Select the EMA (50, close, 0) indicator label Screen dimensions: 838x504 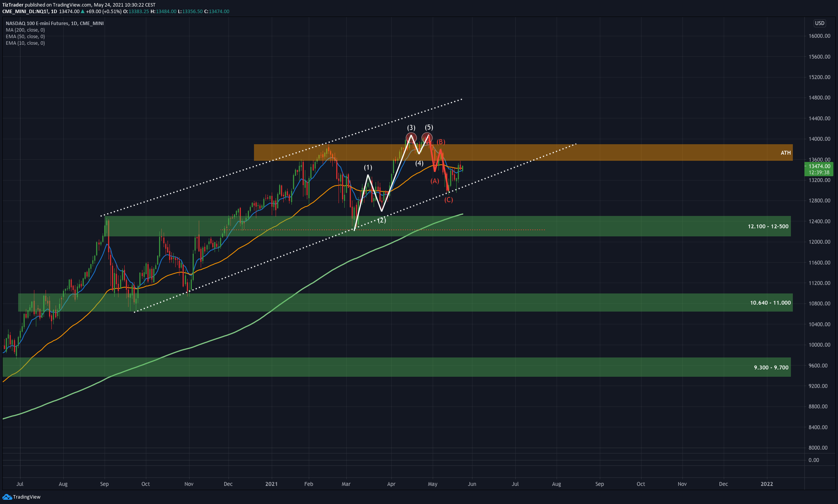coord(25,36)
